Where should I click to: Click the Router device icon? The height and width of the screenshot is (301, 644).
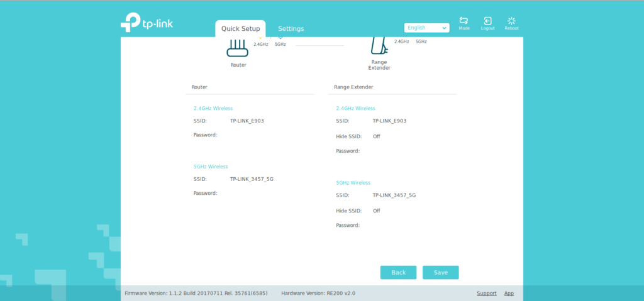pyautogui.click(x=238, y=48)
